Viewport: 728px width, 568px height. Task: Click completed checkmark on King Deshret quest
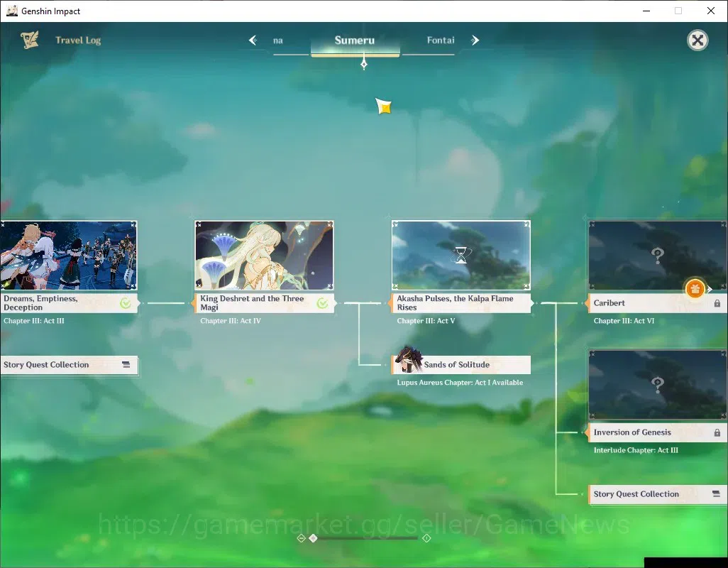(x=322, y=303)
